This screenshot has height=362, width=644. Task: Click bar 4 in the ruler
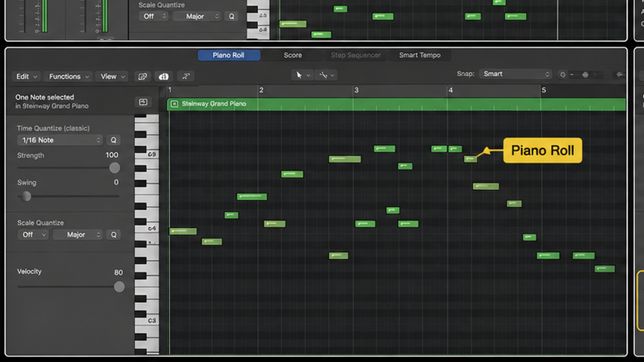(450, 90)
